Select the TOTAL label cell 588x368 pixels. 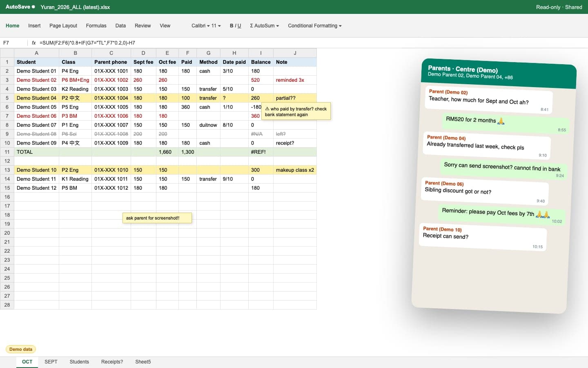(x=36, y=152)
